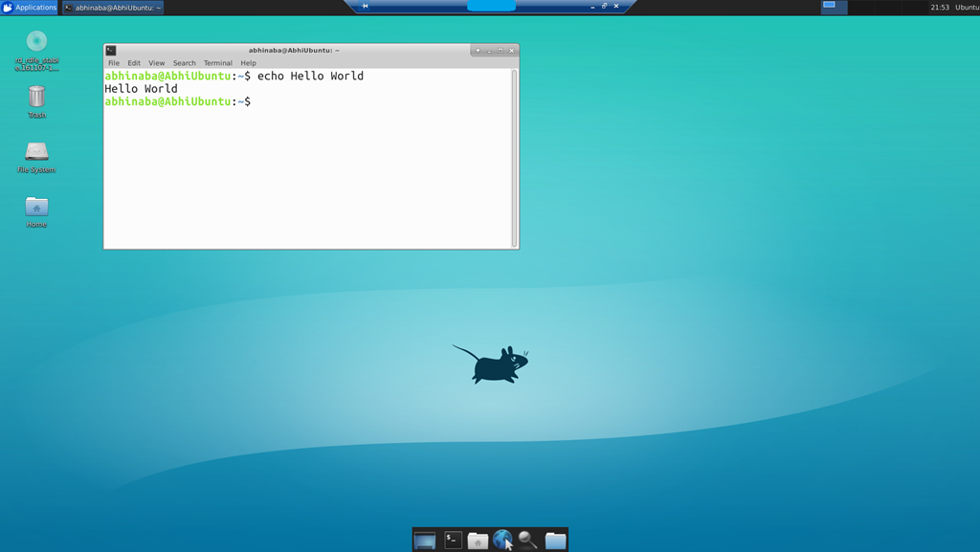Restore the remote session window from connection bar
980x552 pixels.
(605, 7)
